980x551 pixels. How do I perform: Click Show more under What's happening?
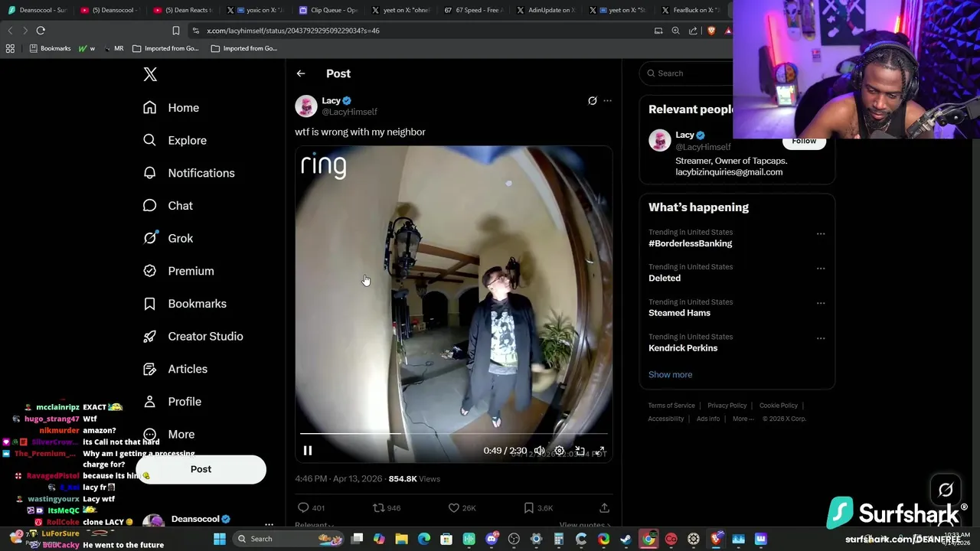670,374
